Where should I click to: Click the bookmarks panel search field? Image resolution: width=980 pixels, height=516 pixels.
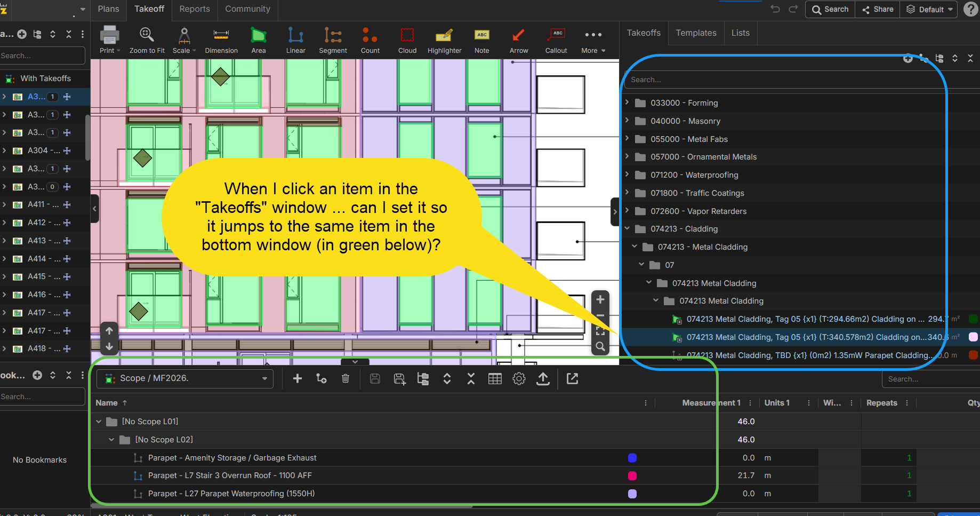(43, 396)
